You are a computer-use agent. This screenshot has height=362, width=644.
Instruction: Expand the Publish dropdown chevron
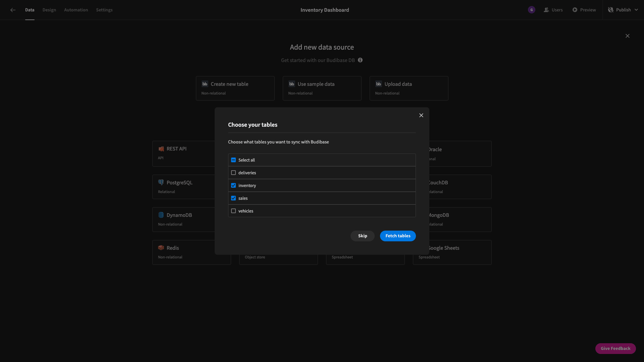636,10
